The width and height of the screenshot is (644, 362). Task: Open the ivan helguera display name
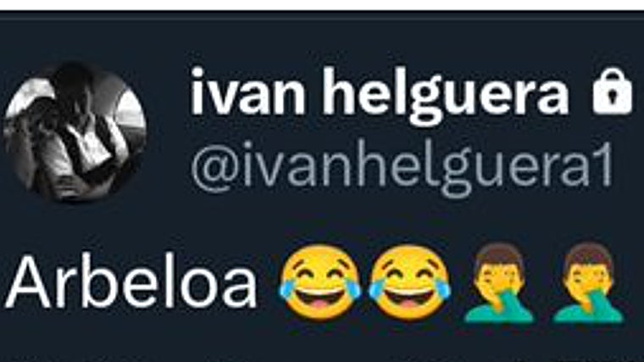click(380, 94)
